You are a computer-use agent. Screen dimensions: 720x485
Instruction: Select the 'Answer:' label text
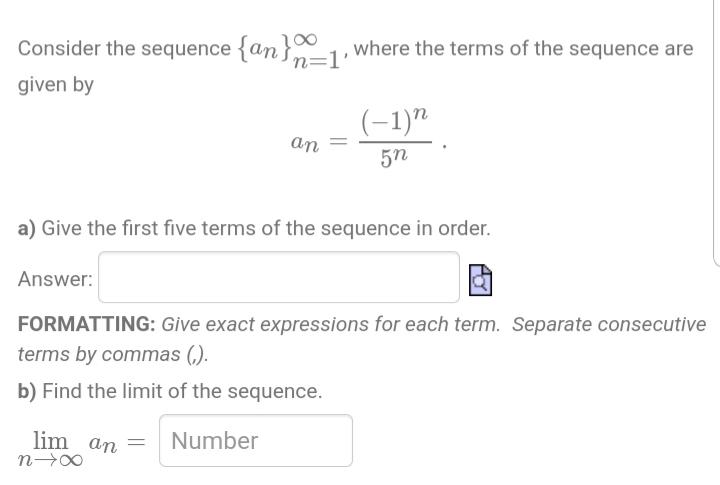tap(55, 279)
